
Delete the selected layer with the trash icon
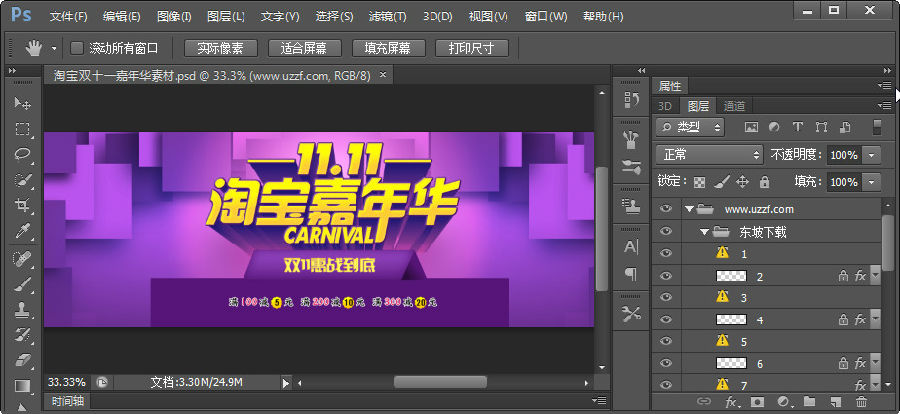862,402
